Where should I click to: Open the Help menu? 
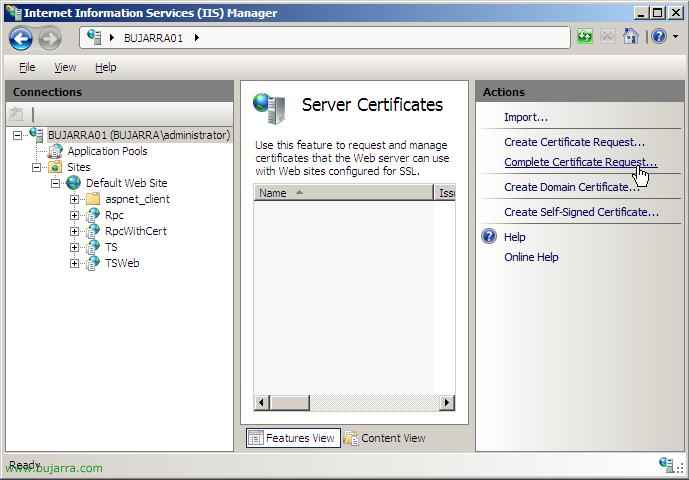(105, 67)
